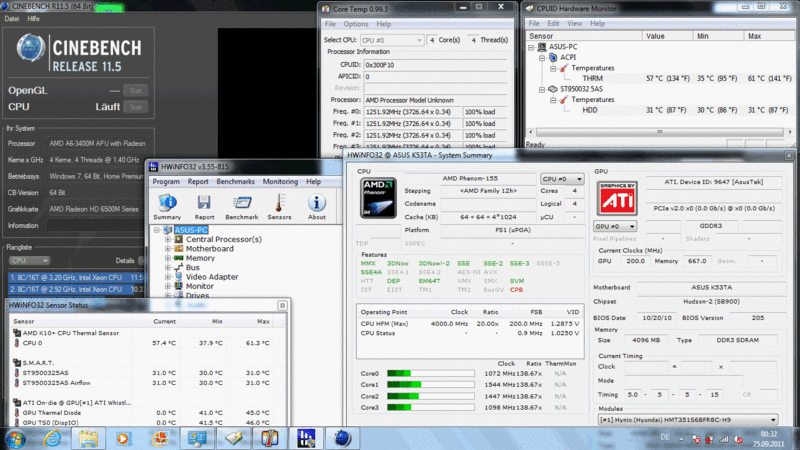800x450 pixels.
Task: Open the memory Modules dropdown (Hynix)
Action: pyautogui.click(x=687, y=420)
